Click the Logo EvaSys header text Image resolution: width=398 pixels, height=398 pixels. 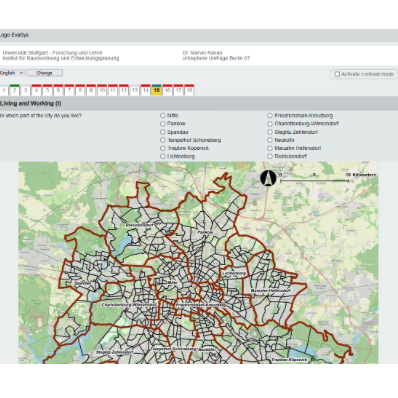14,35
